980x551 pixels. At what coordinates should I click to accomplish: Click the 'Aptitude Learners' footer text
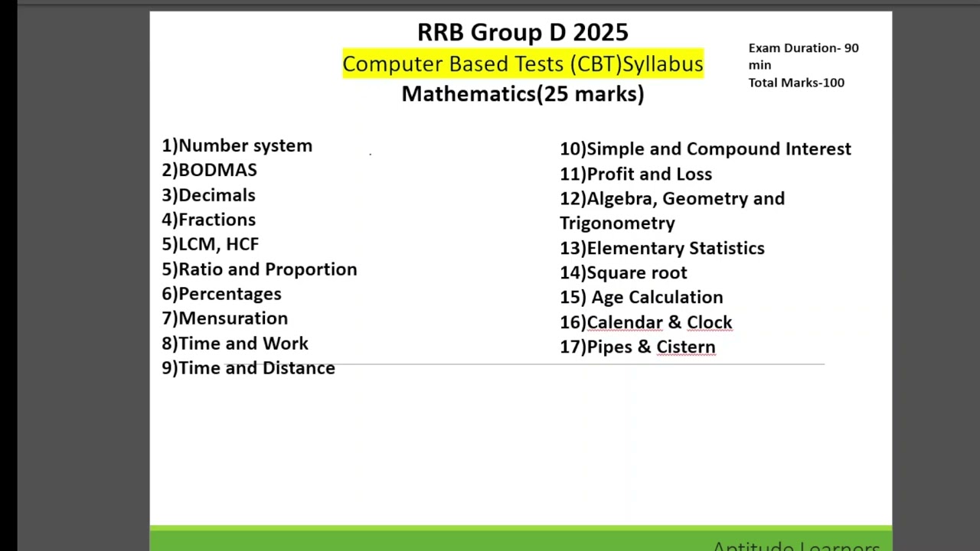(796, 546)
